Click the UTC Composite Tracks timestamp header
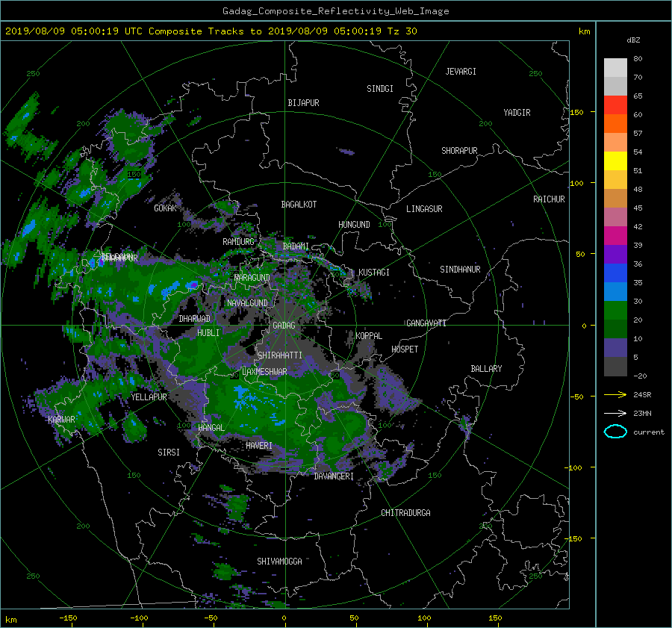Image resolution: width=672 pixels, height=628 pixels. point(211,31)
